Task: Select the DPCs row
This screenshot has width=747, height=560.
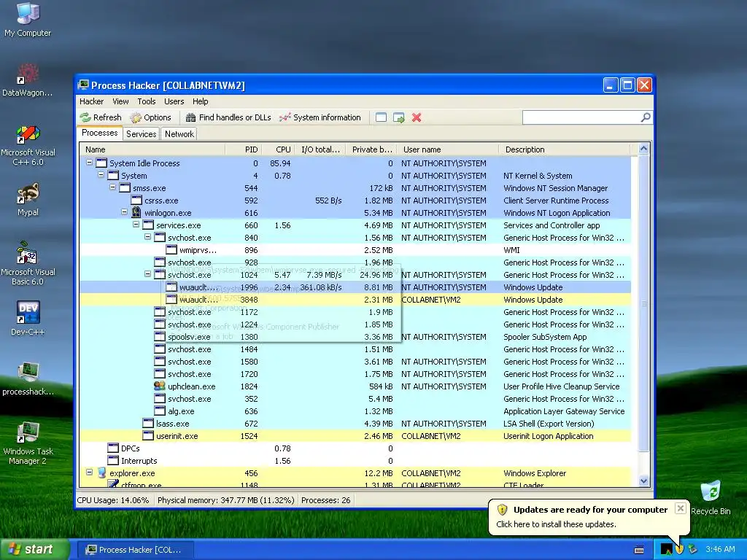Action: 355,448
